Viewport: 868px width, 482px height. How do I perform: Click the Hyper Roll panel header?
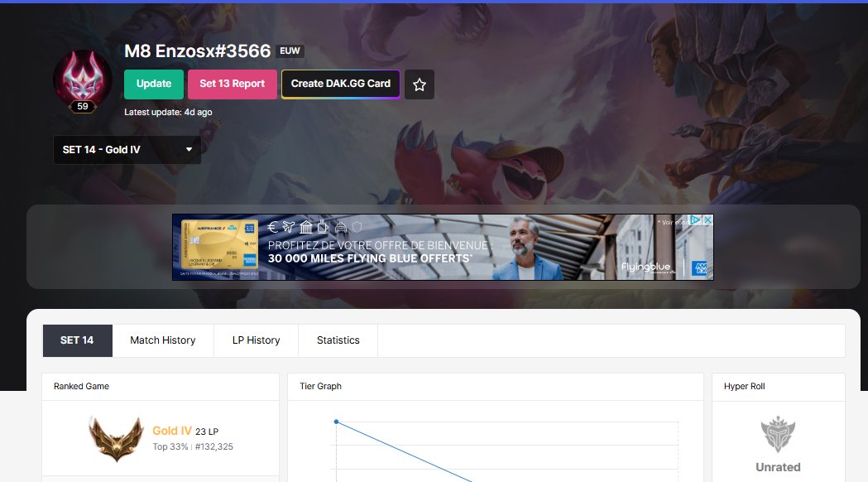[x=779, y=387]
